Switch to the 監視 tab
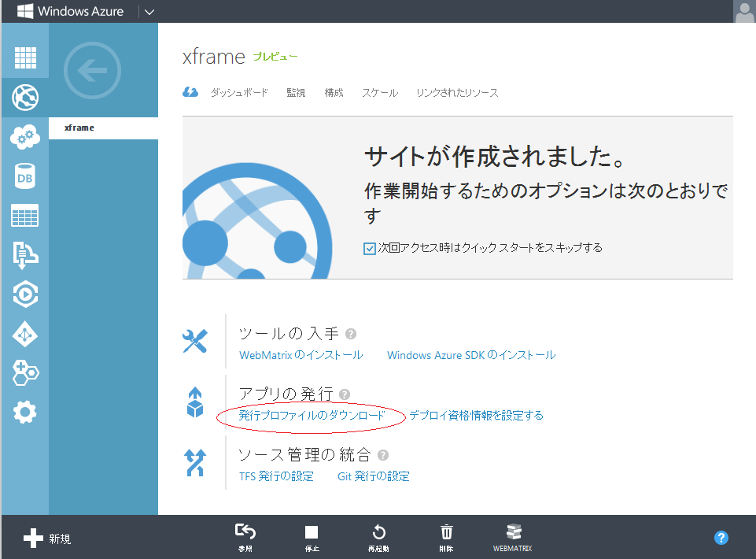The height and width of the screenshot is (559, 756). (x=296, y=92)
